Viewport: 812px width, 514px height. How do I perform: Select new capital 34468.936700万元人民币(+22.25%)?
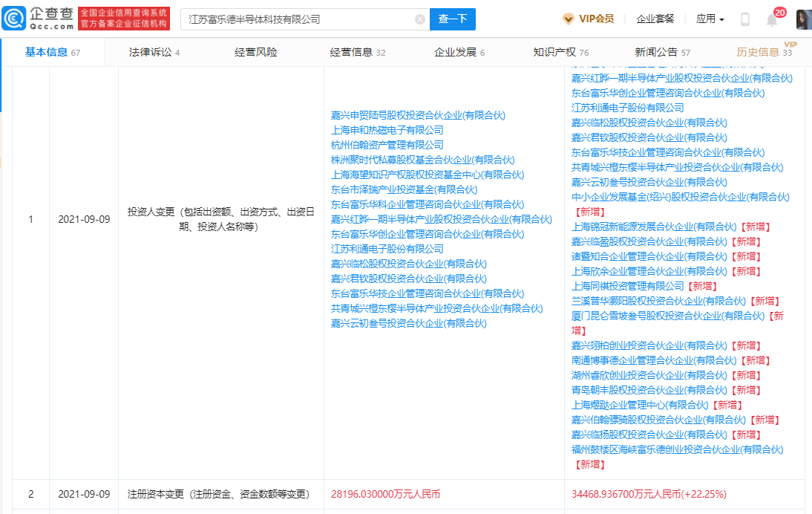click(x=649, y=494)
